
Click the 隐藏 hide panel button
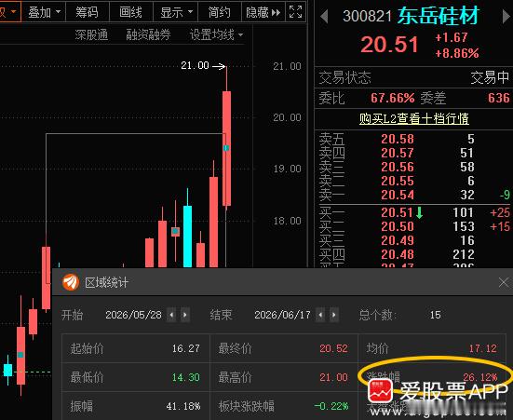point(263,12)
